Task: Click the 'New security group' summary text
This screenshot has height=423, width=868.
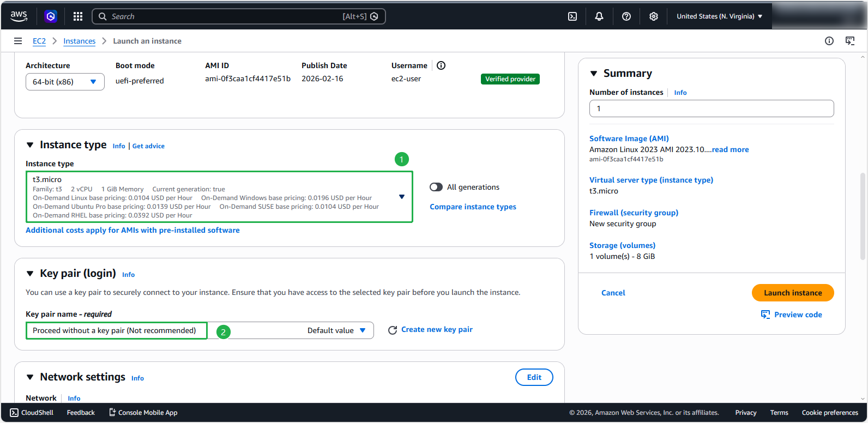Action: point(623,223)
